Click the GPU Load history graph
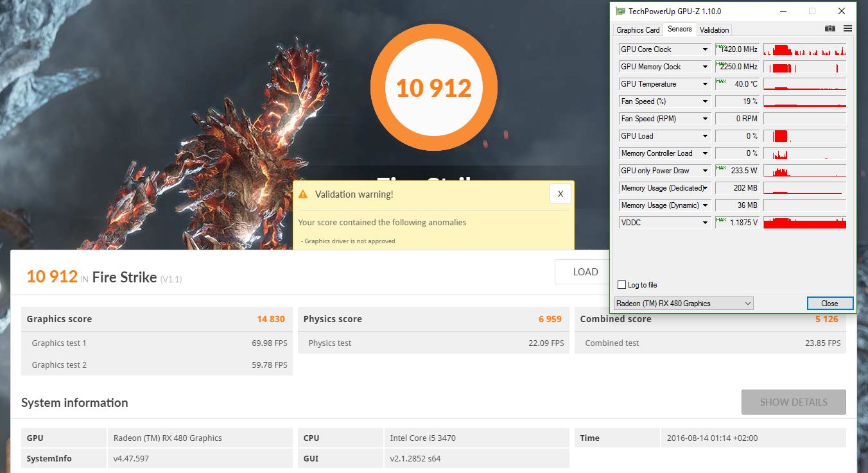This screenshot has width=868, height=473. (x=805, y=136)
